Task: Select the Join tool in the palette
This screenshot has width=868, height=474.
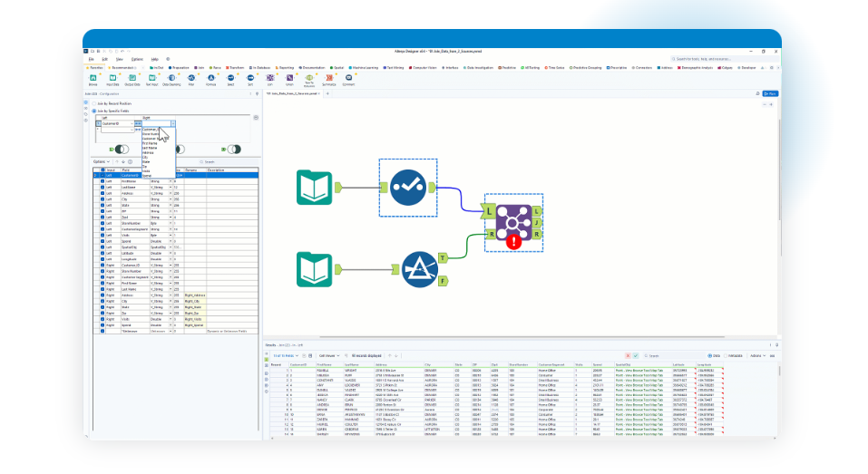Action: pos(270,80)
